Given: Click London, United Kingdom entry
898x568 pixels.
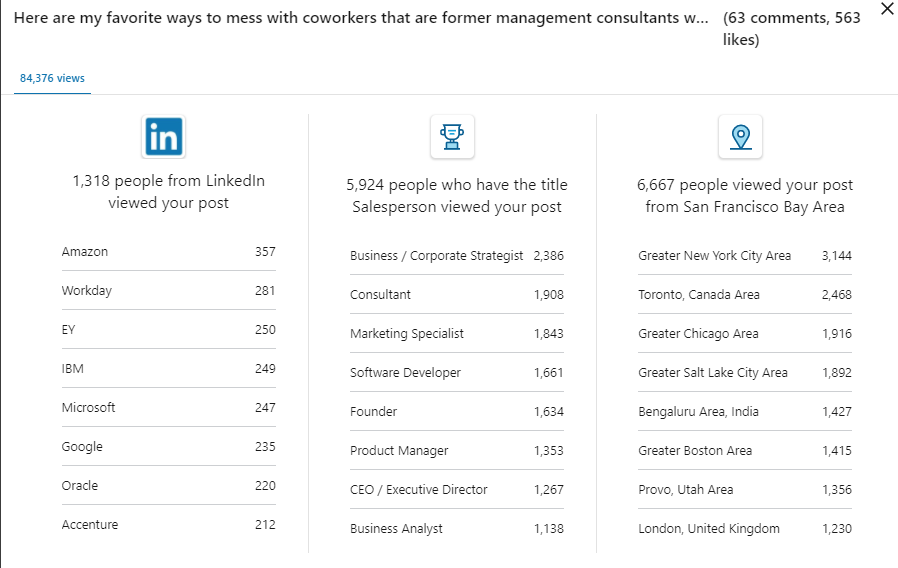Looking at the screenshot, I should [744, 529].
